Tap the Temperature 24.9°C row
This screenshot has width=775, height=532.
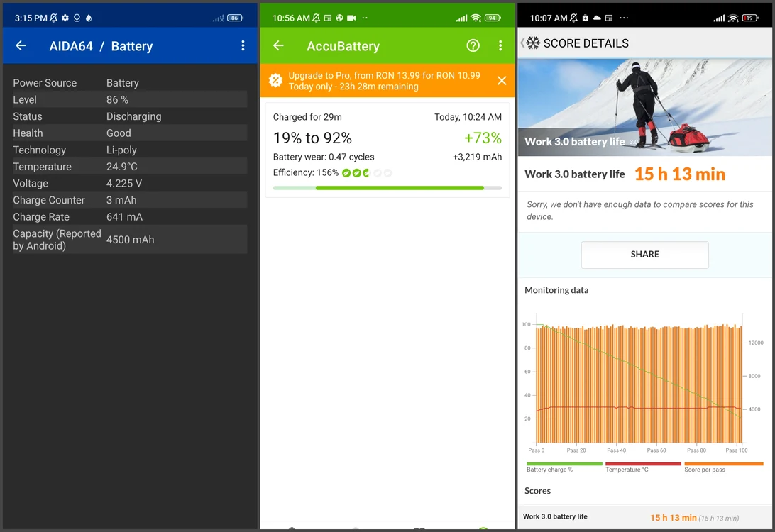tap(129, 167)
